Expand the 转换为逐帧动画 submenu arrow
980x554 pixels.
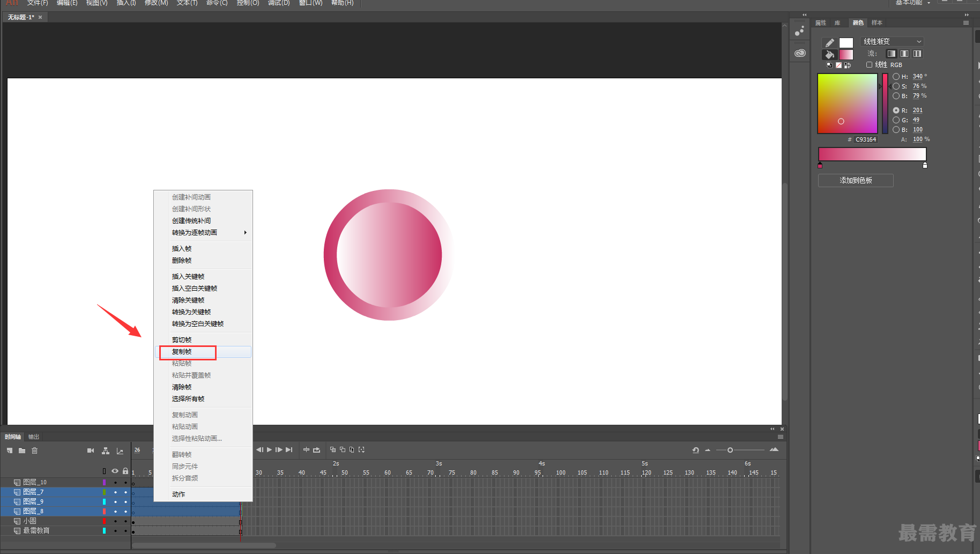246,233
